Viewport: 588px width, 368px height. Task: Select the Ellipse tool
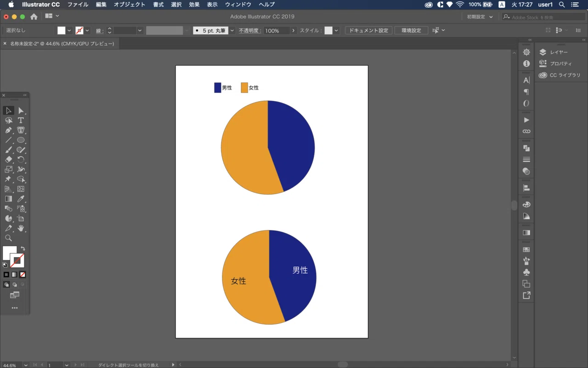(x=21, y=140)
